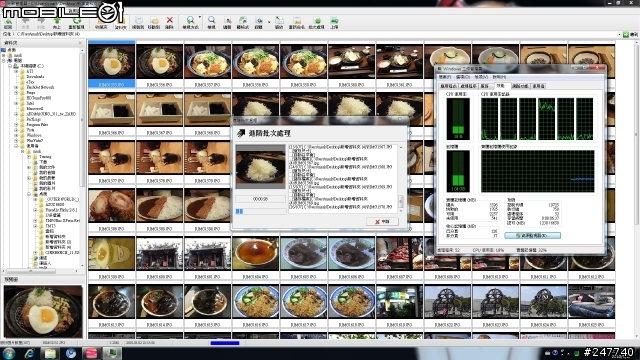This screenshot has width=640, height=360.
Task: Open the Windows Start button
Action: pos(9,353)
